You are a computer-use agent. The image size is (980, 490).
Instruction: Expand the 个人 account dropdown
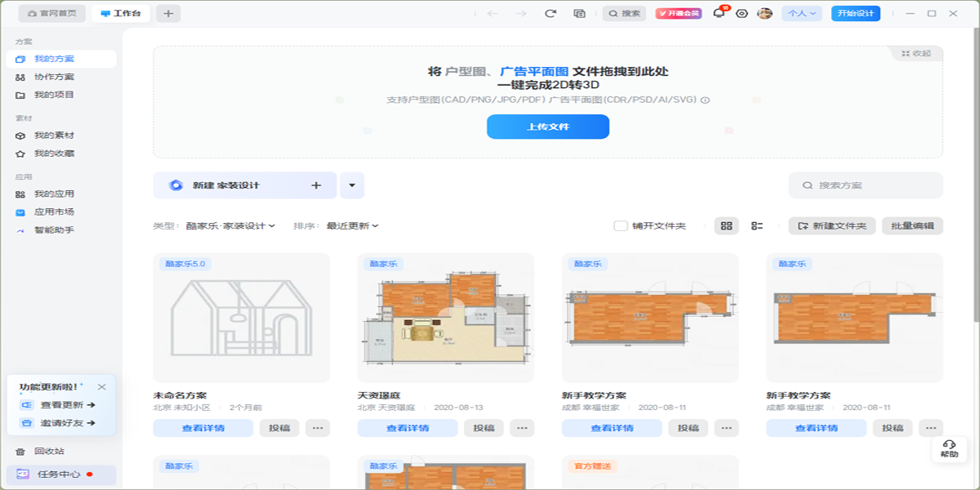801,13
